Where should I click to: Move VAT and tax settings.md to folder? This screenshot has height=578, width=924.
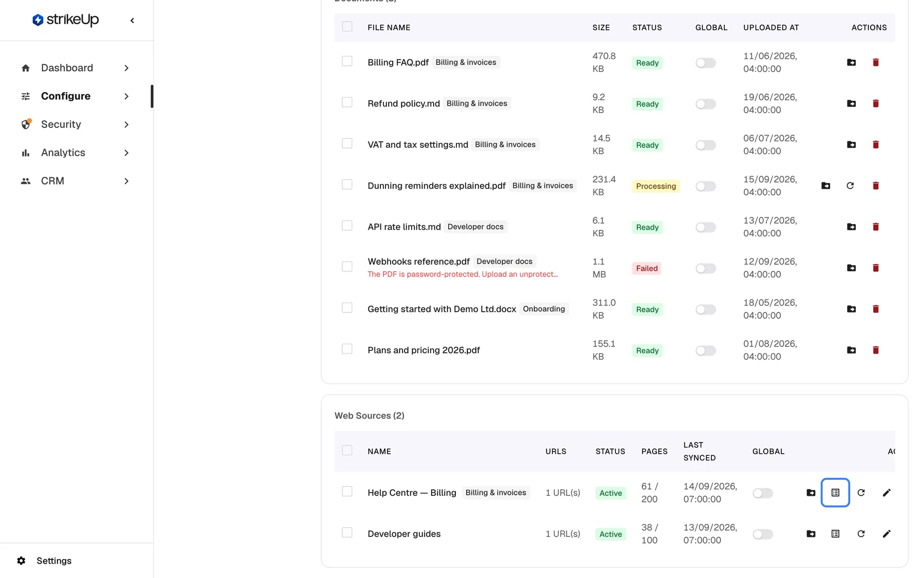[x=851, y=144]
